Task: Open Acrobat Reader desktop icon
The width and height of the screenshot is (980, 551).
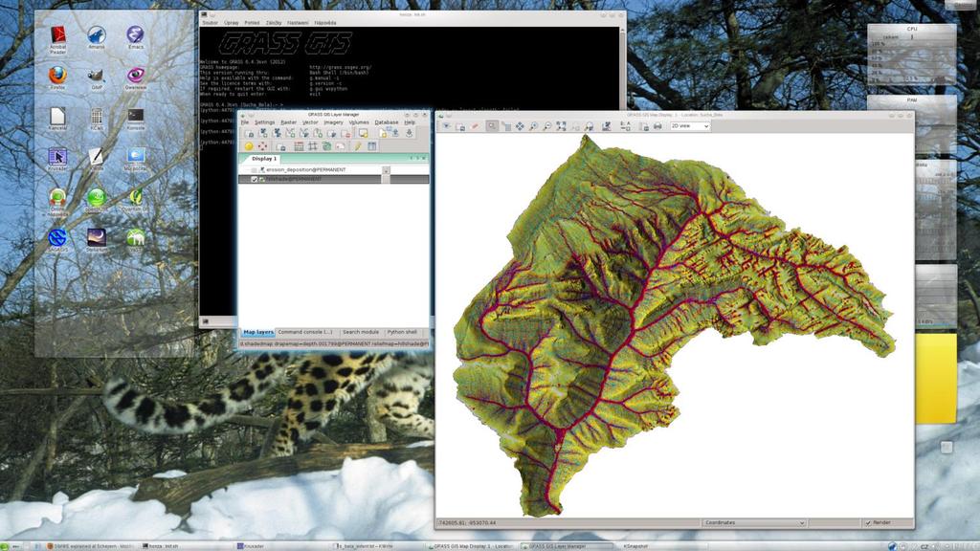Action: tap(57, 38)
